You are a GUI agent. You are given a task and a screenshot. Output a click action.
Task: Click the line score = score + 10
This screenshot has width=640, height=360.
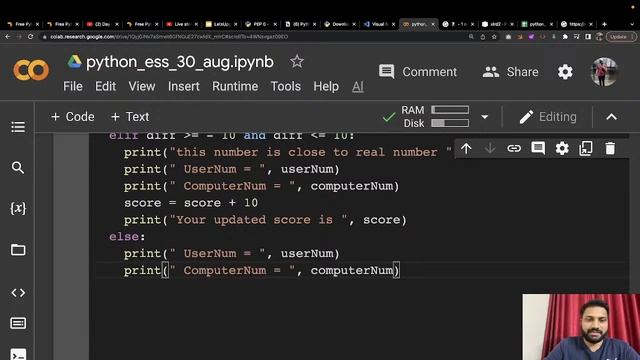click(191, 203)
